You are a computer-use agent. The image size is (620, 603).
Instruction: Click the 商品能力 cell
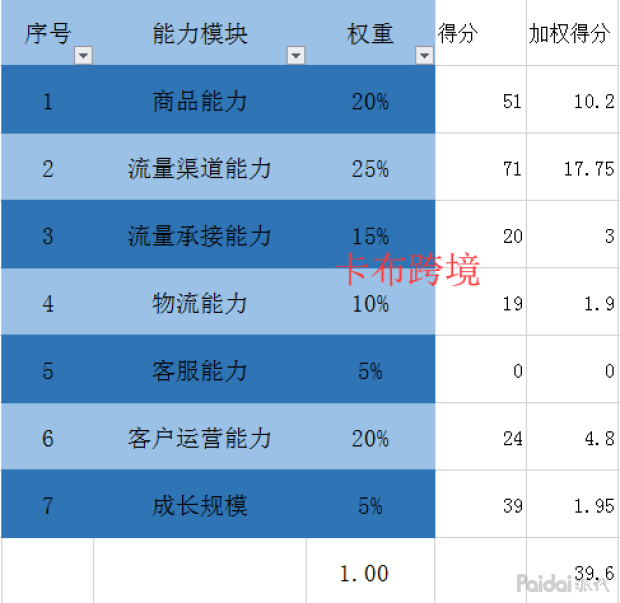point(200,101)
